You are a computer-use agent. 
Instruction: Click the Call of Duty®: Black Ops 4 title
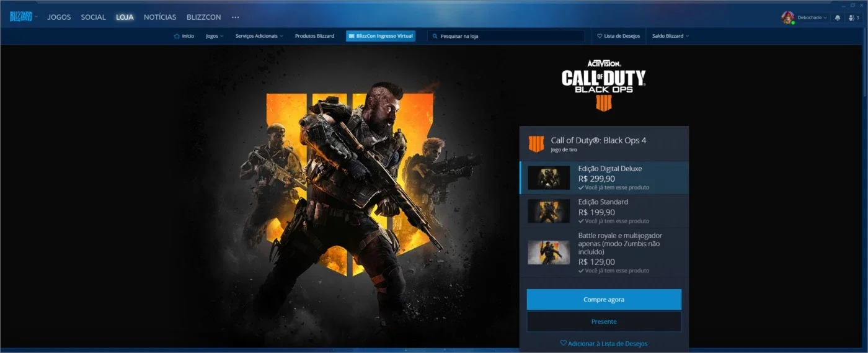point(598,140)
